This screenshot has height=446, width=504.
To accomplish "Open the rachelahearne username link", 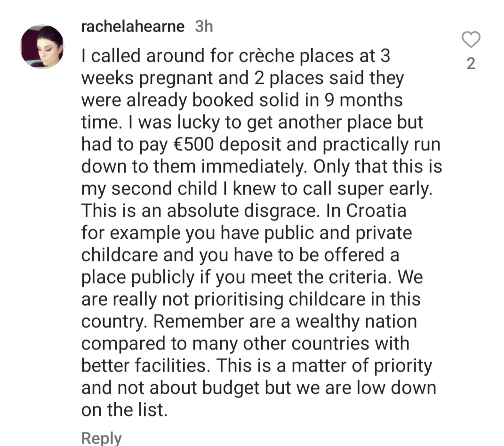I will tap(133, 26).
